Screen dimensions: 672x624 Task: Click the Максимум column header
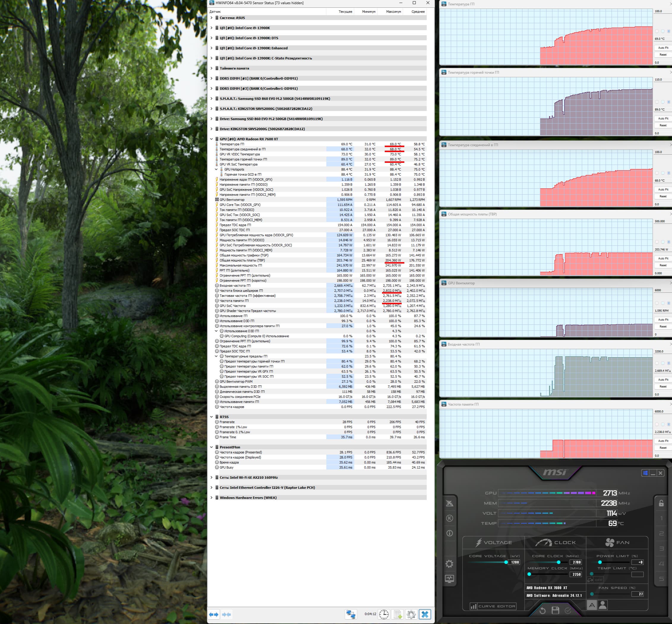pyautogui.click(x=394, y=12)
